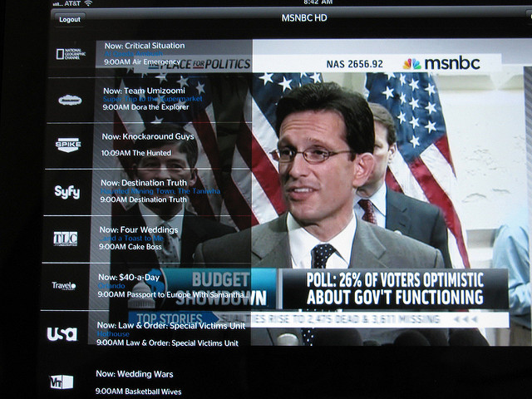The image size is (532, 399).
Task: Tap the 8:42 AM status bar clock
Action: tap(317, 2)
